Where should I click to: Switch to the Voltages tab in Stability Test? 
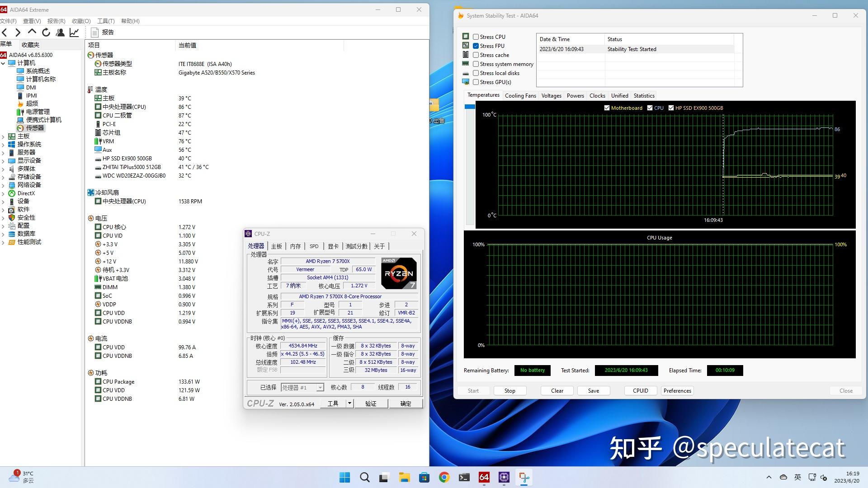[551, 95]
